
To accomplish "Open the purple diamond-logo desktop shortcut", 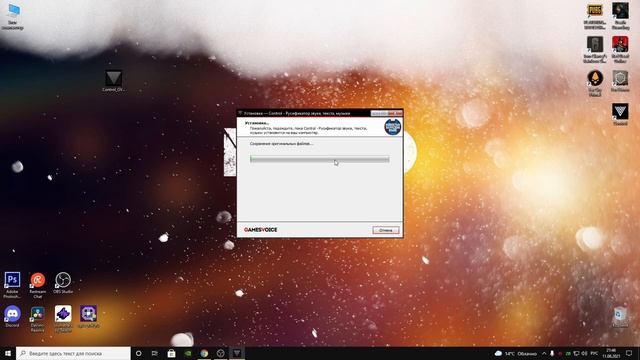I will tap(63, 318).
